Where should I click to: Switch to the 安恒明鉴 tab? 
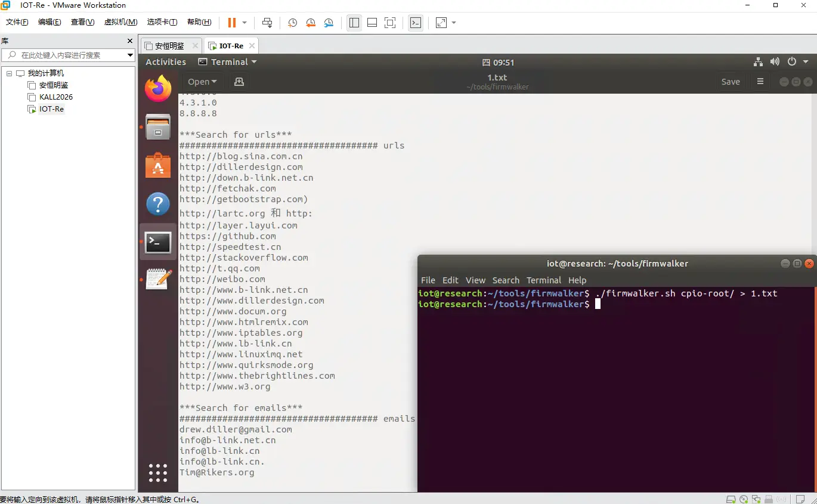tap(169, 46)
